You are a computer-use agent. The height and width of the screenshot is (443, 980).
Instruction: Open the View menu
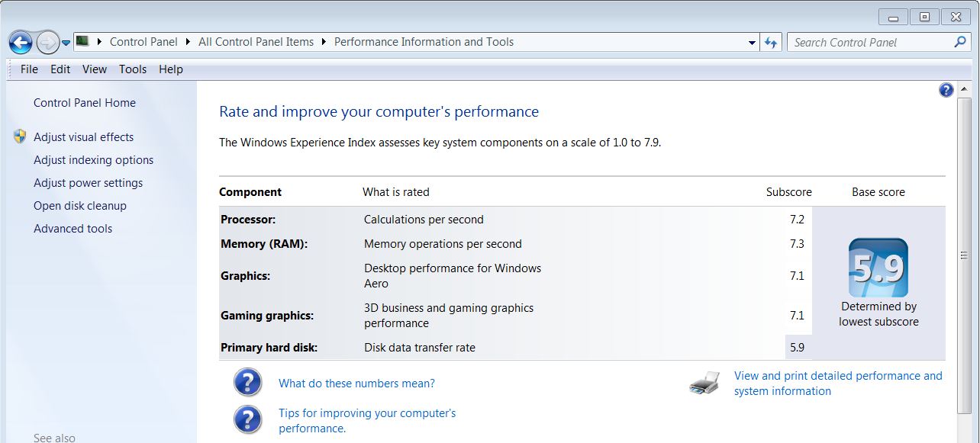[x=95, y=69]
